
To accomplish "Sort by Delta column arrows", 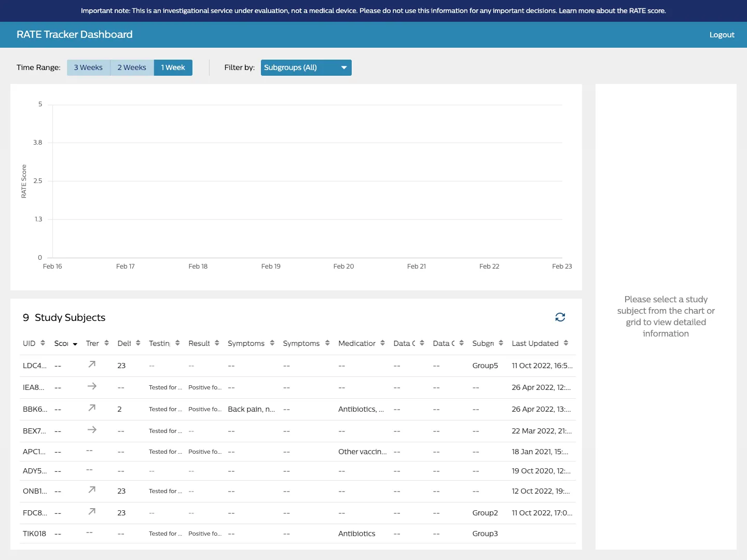I will coord(138,343).
